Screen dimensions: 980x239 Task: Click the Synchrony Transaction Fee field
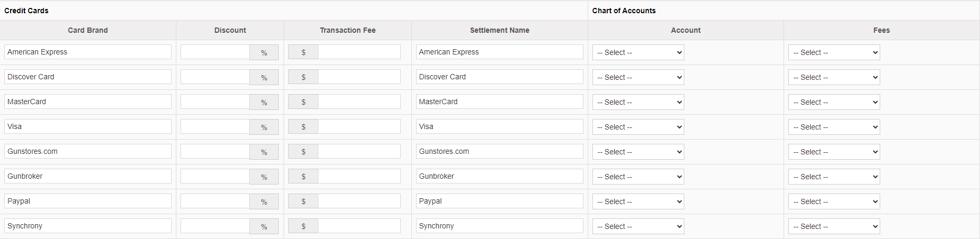359,226
